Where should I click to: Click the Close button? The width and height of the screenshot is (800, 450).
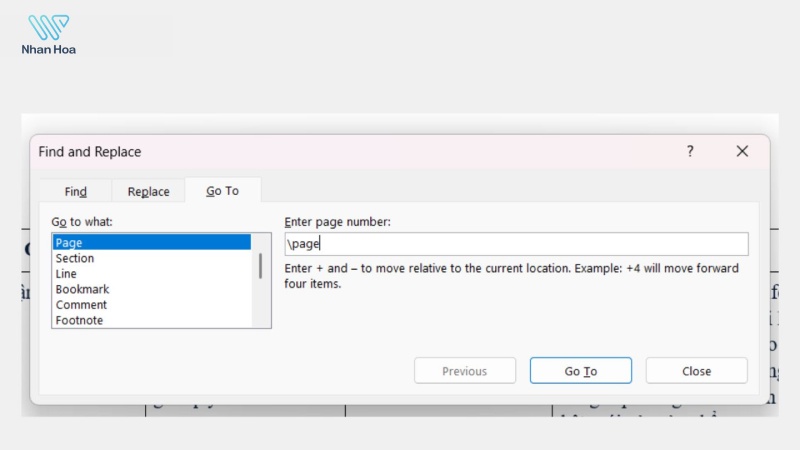point(696,371)
